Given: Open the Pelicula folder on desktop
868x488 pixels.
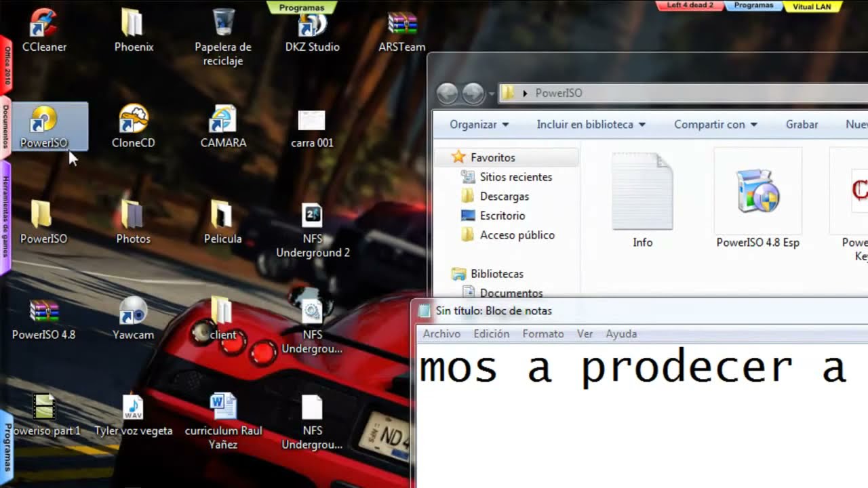Looking at the screenshot, I should coord(222,222).
